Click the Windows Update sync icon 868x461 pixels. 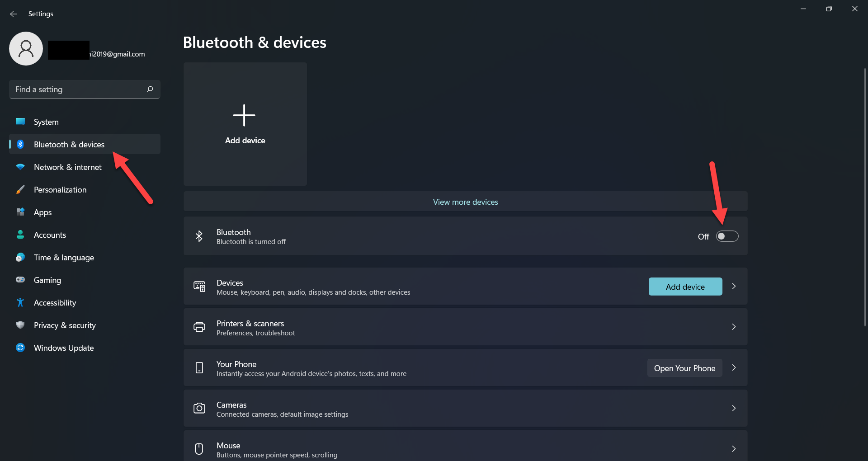(x=20, y=348)
